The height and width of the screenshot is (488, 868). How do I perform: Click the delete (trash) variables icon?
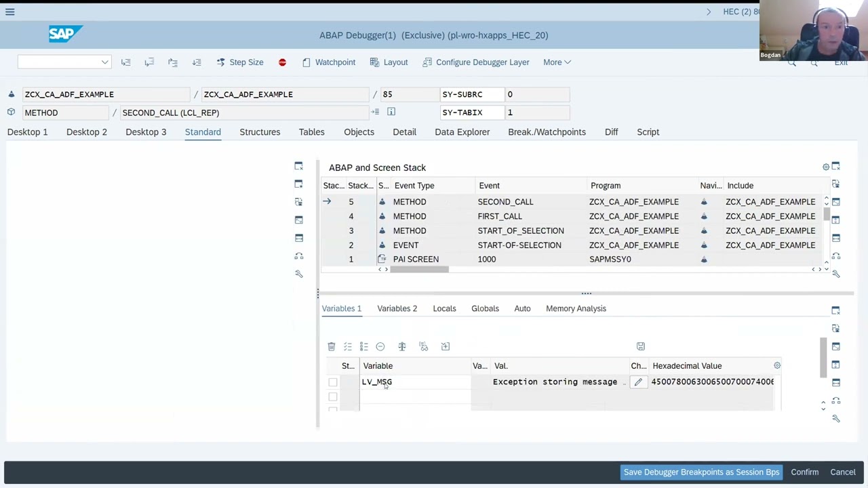tap(332, 347)
